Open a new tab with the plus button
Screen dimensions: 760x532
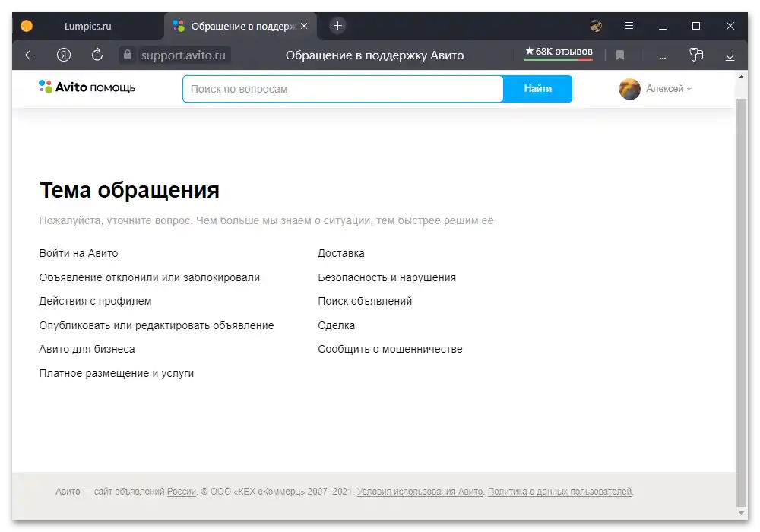[x=338, y=26]
